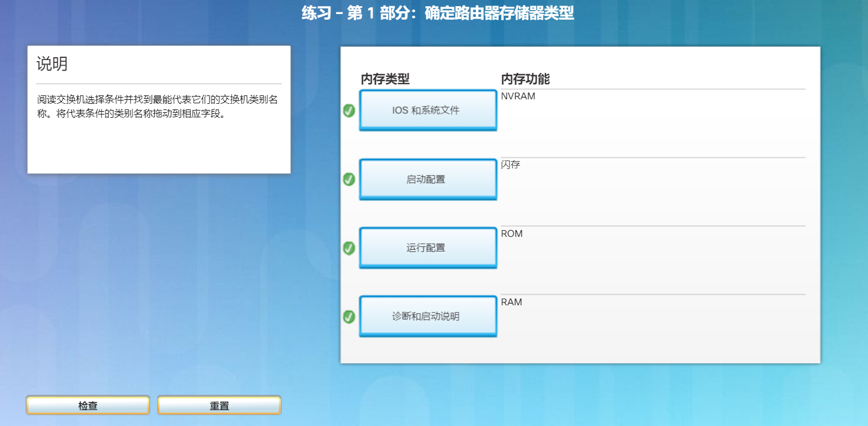This screenshot has width=868, height=426.
Task: Click the 闪存 label
Action: [511, 164]
